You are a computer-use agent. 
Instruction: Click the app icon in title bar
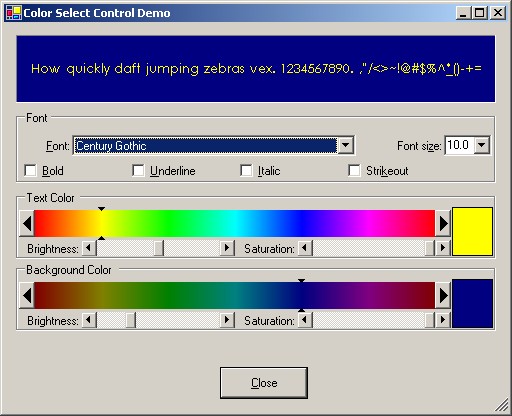click(14, 13)
